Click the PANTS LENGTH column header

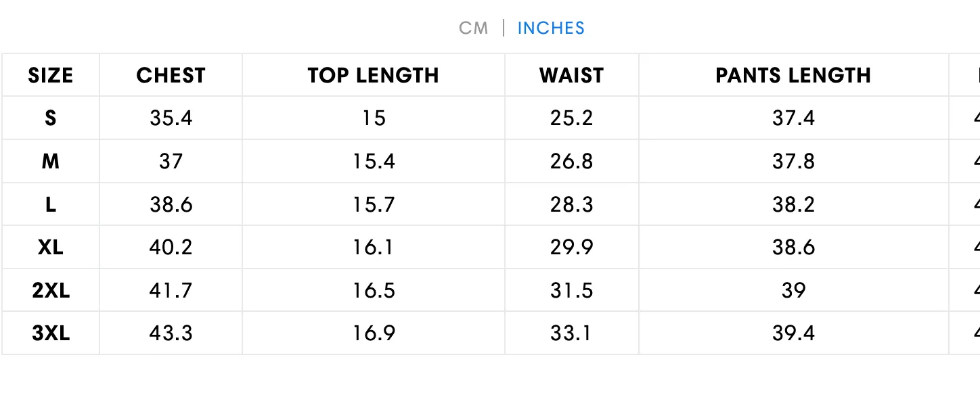[793, 75]
